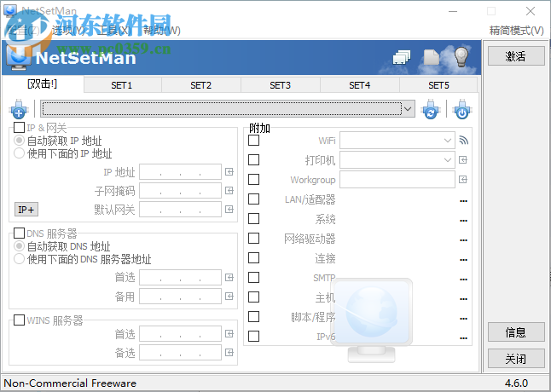Click the note page icon in banner
The height and width of the screenshot is (392, 551).
click(x=432, y=57)
